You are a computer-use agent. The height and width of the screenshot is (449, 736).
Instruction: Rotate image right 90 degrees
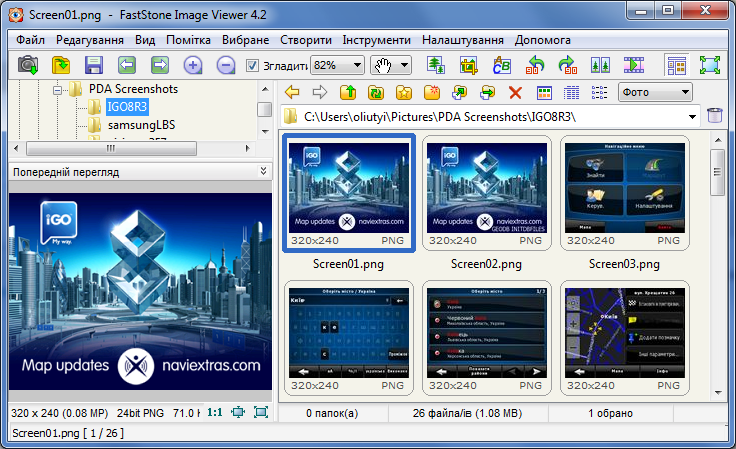pyautogui.click(x=567, y=65)
